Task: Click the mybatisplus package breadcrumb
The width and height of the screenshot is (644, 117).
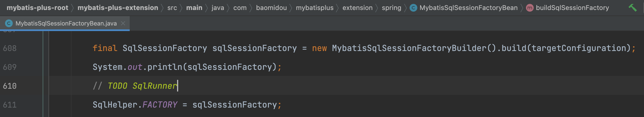Action: (x=315, y=8)
